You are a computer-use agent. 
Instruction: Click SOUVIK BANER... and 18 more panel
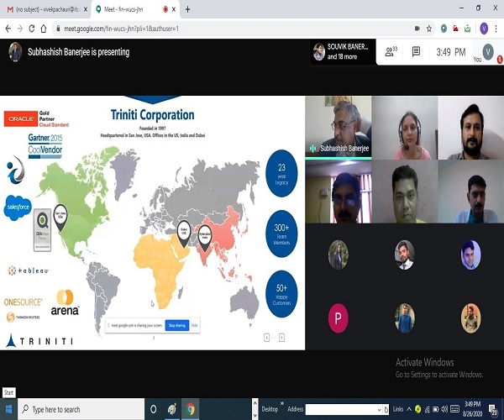pyautogui.click(x=343, y=52)
